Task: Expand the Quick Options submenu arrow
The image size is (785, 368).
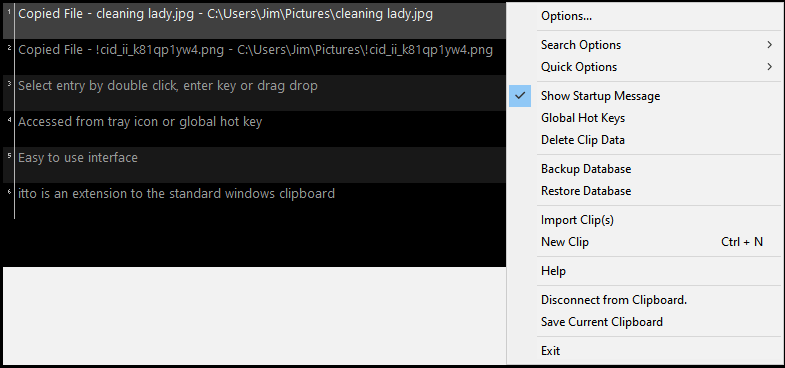Action: pyautogui.click(x=769, y=67)
